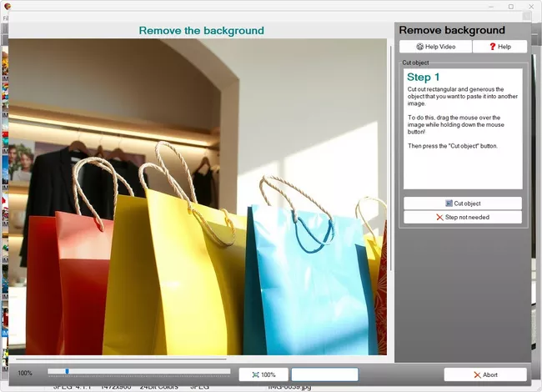Click the application icon in title bar
The image size is (542, 392).
8,6
